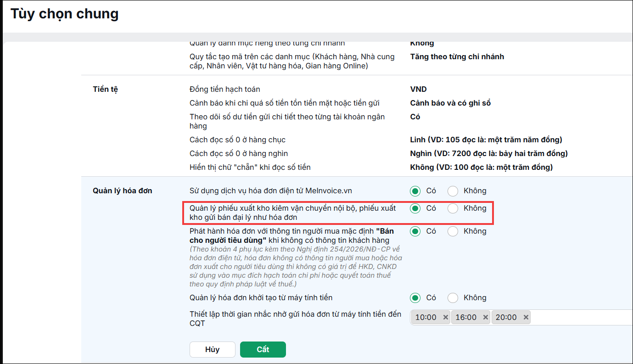The height and width of the screenshot is (364, 633).
Task: Click the Quản lý hóa đơn section label
Action: pyautogui.click(x=123, y=190)
